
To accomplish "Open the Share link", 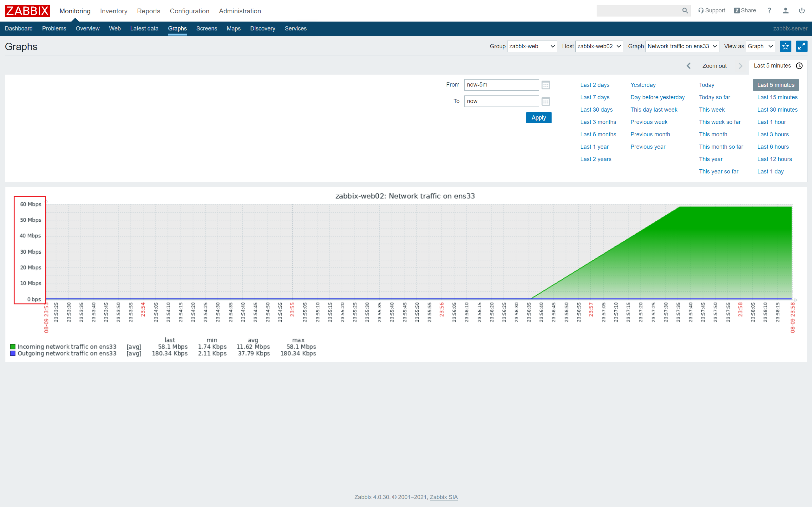I will pyautogui.click(x=745, y=11).
